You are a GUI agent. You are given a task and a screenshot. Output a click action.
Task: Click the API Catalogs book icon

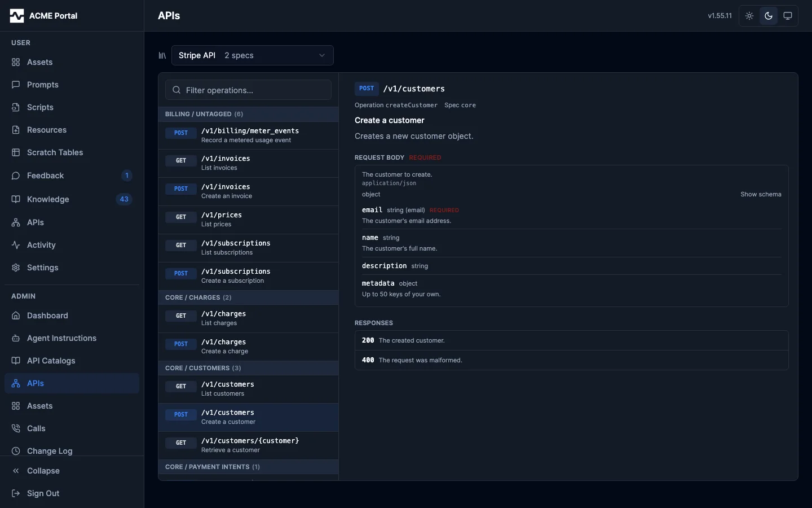[x=16, y=361]
